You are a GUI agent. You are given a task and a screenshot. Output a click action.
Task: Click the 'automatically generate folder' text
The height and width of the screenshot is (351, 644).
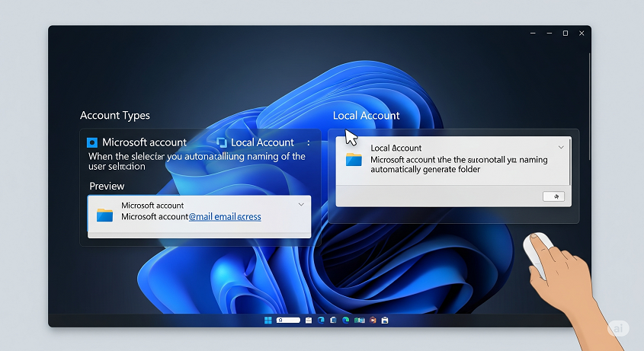[425, 170]
